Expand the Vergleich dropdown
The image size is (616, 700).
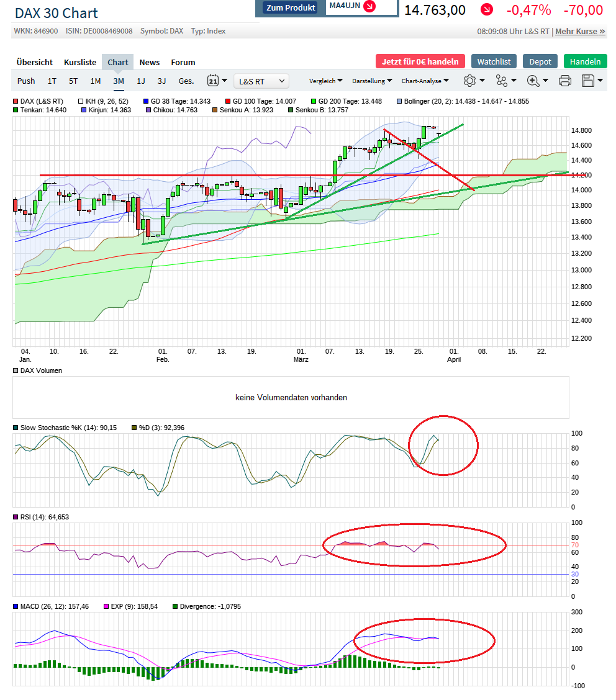[x=325, y=81]
